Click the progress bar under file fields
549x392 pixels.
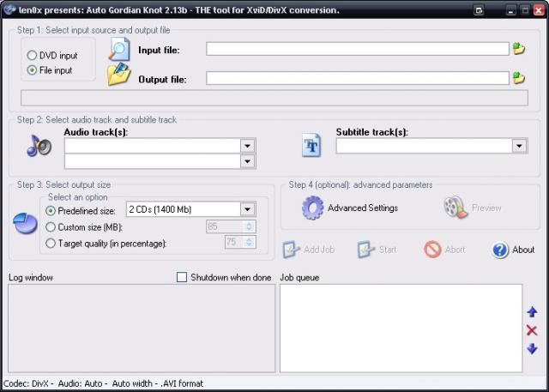[x=274, y=98]
